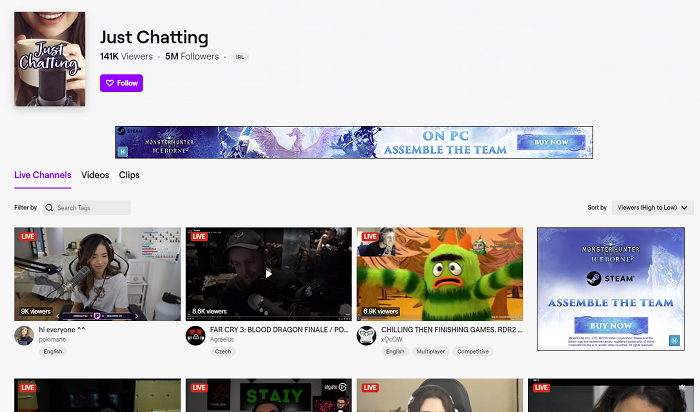Switch to the Clips tab
The width and height of the screenshot is (700, 412).
(129, 175)
